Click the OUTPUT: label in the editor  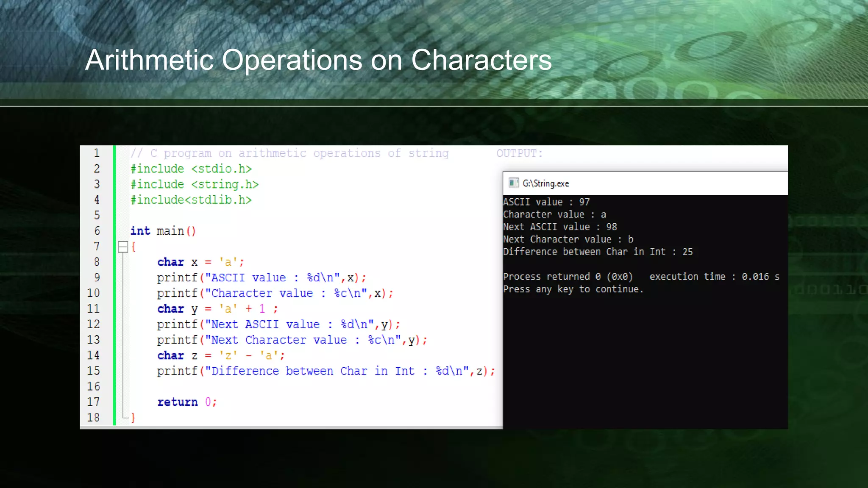click(x=519, y=153)
